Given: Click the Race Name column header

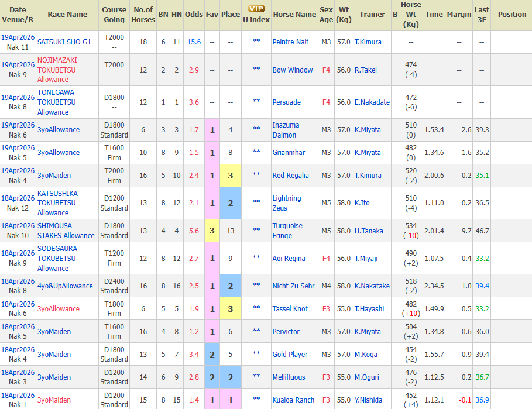Looking at the screenshot, I should tap(67, 15).
